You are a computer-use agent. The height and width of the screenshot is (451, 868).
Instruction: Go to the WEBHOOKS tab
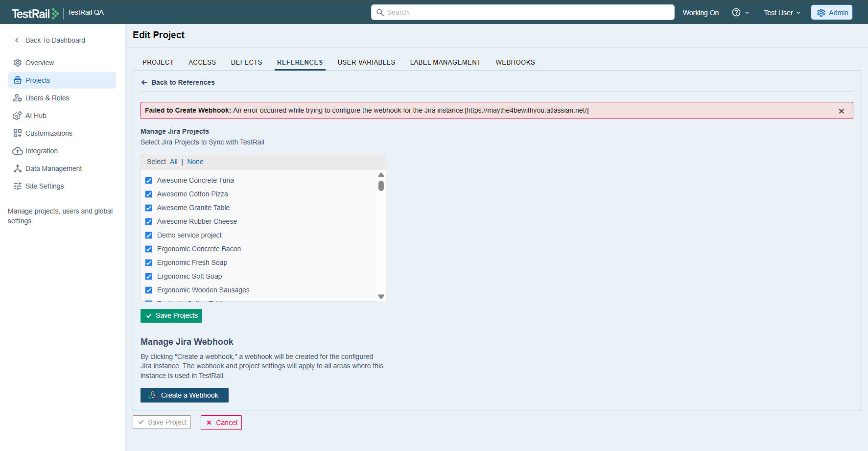(515, 62)
